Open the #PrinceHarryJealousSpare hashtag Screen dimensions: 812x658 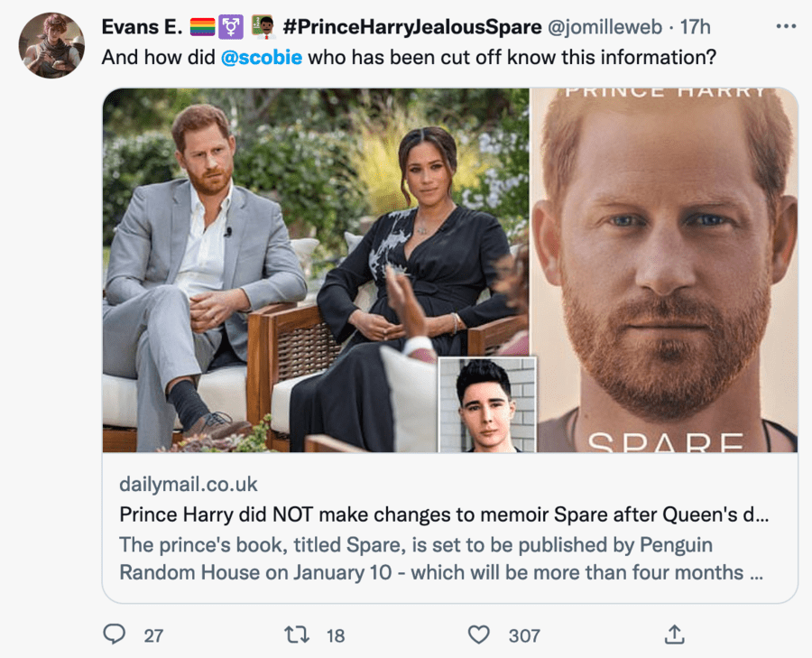412,27
